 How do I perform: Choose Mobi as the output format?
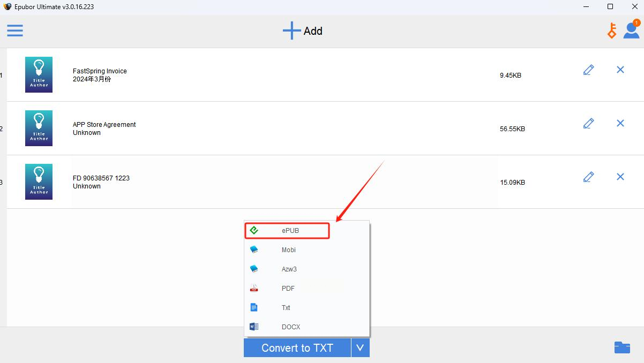[307, 250]
